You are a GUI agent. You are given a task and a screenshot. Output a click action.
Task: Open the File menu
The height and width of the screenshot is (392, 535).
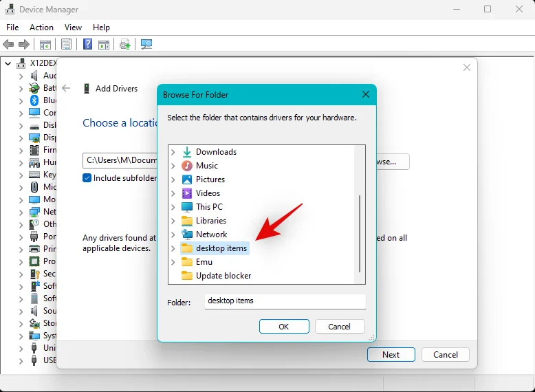[x=12, y=28]
